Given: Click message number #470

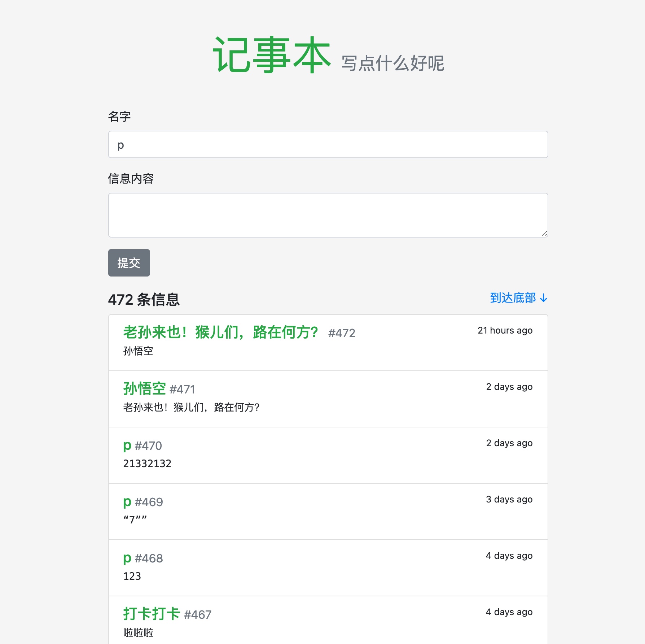Looking at the screenshot, I should coord(148,446).
